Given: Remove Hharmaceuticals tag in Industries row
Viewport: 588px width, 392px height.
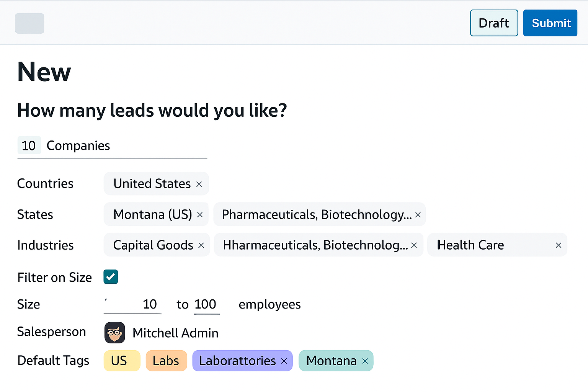Looking at the screenshot, I should coord(414,245).
